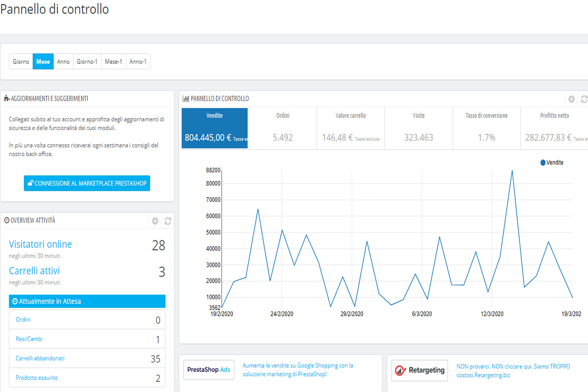588x392 pixels.
Task: Show Ordini metric in chart
Action: pos(283,128)
